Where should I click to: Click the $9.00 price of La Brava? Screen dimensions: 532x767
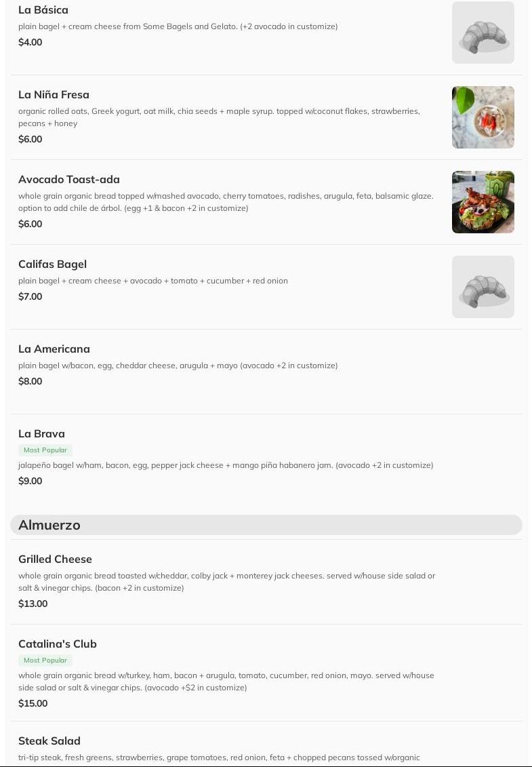(30, 481)
